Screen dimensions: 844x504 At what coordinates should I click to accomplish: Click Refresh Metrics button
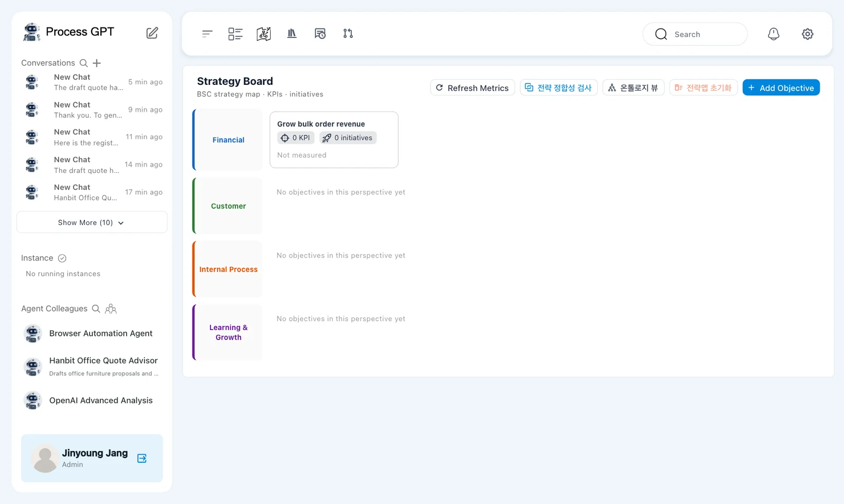(473, 88)
